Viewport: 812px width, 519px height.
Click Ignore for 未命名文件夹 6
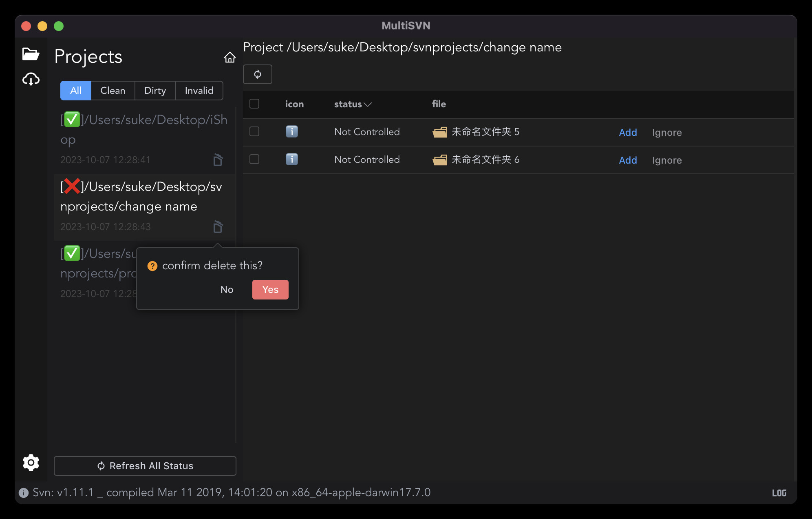pos(667,160)
